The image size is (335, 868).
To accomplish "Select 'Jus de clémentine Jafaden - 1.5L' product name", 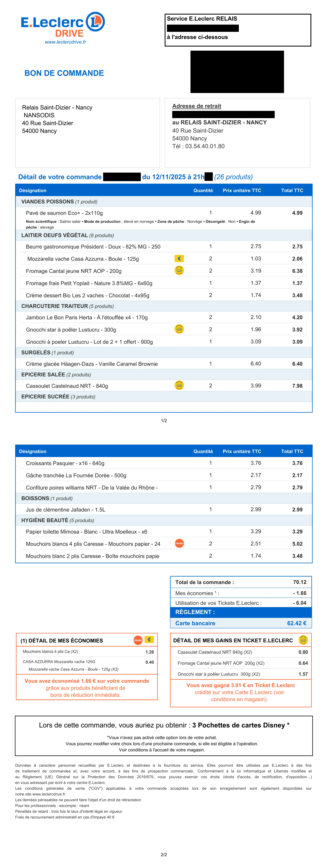I will click(x=66, y=510).
